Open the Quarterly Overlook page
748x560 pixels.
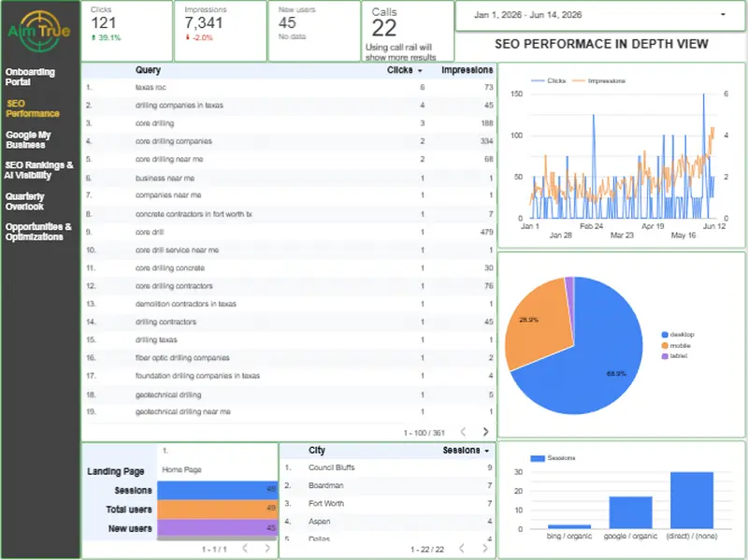(25, 201)
